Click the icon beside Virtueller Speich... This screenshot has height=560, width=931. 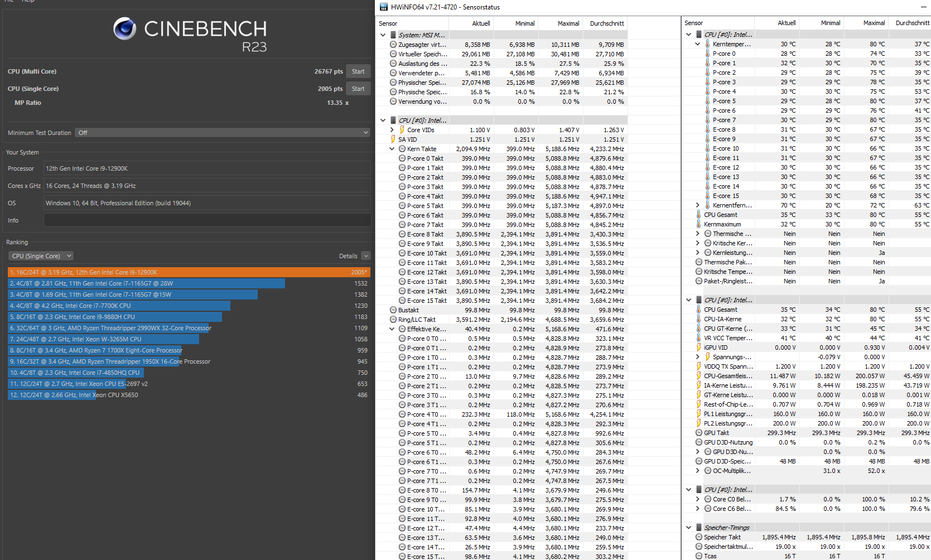click(x=393, y=54)
